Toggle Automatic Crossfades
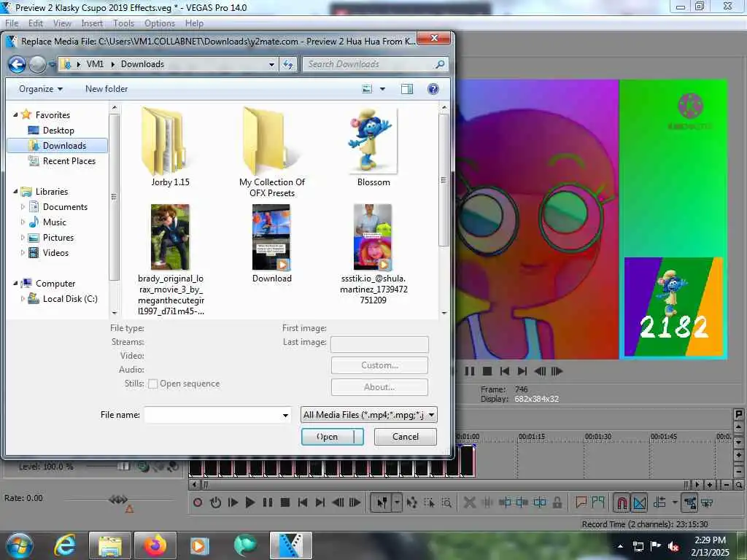Image resolution: width=747 pixels, height=560 pixels. [x=640, y=502]
